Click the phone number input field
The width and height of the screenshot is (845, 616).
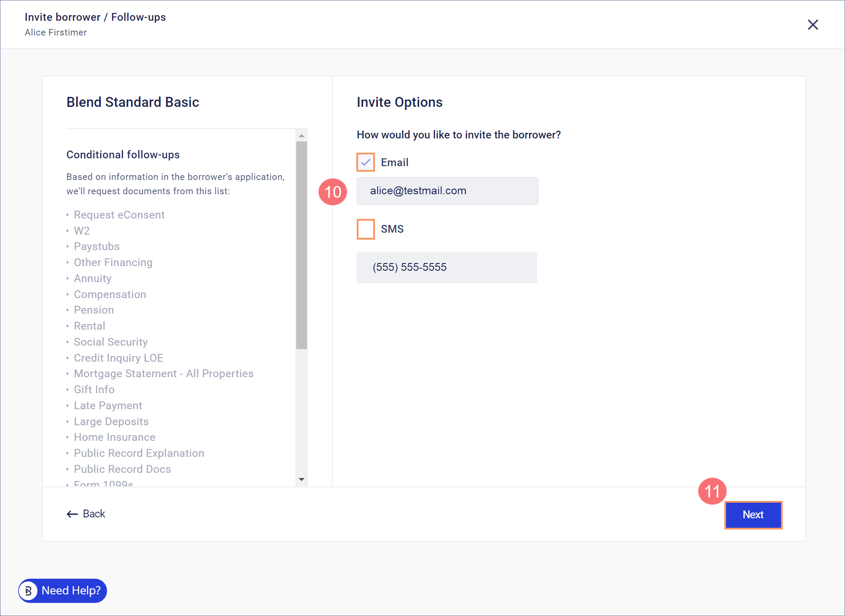click(x=446, y=267)
